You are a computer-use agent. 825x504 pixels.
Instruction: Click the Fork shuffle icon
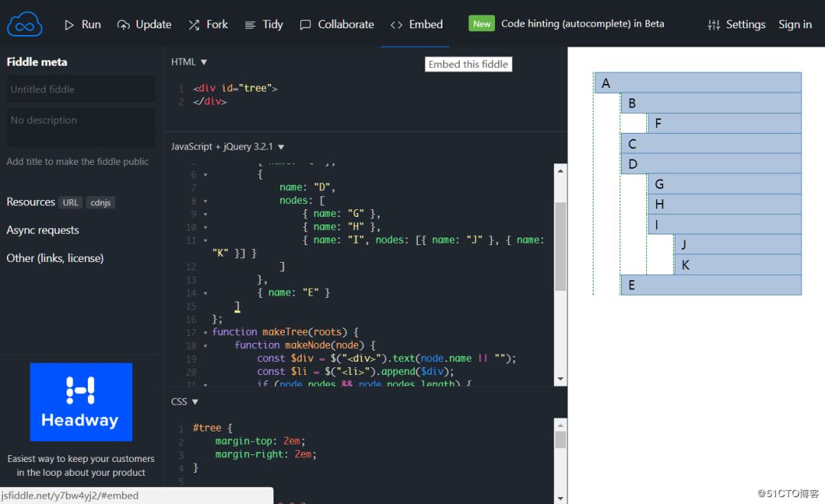click(194, 24)
